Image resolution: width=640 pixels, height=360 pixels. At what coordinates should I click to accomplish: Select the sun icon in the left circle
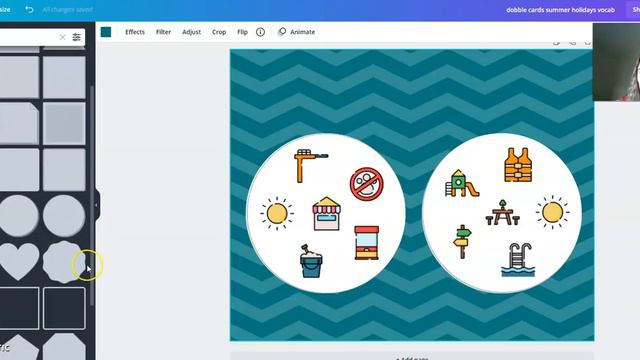pyautogui.click(x=277, y=213)
